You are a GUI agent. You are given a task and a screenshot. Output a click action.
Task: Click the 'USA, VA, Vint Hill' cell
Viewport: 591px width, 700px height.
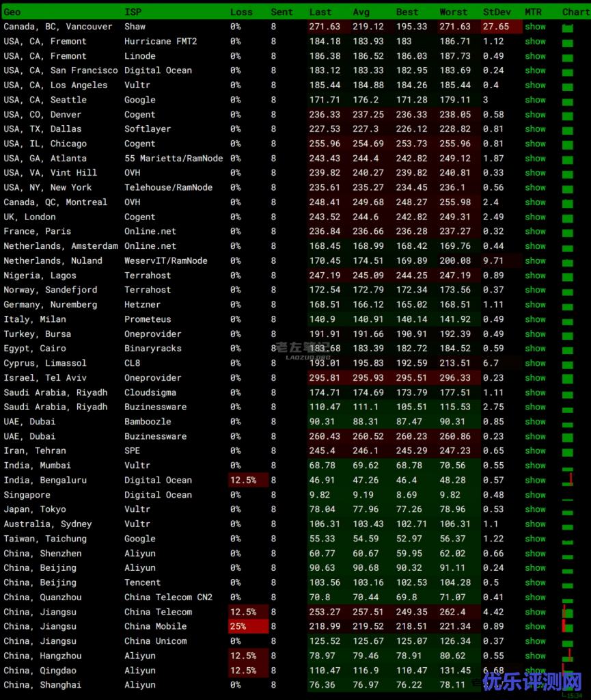[x=51, y=173]
